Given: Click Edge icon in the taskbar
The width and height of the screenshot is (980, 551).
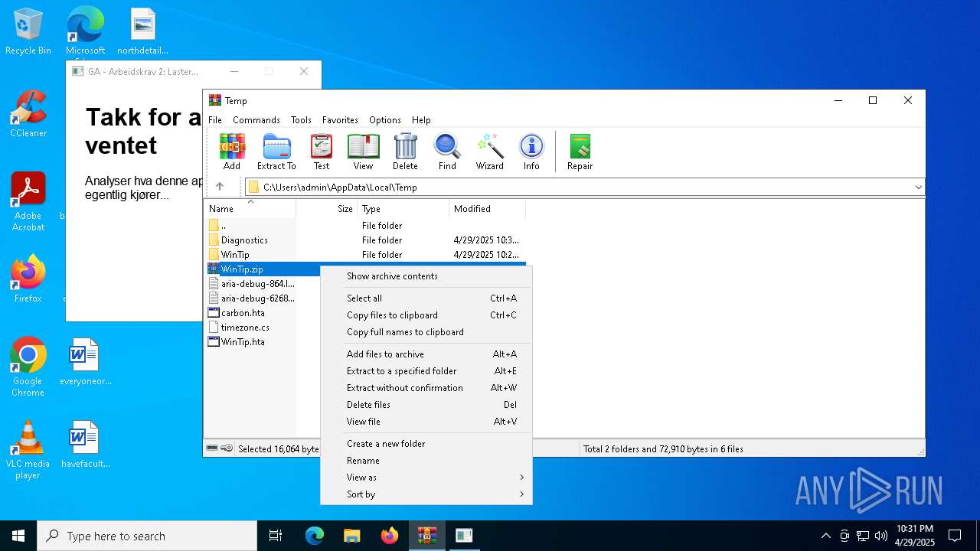Looking at the screenshot, I should click(x=315, y=536).
